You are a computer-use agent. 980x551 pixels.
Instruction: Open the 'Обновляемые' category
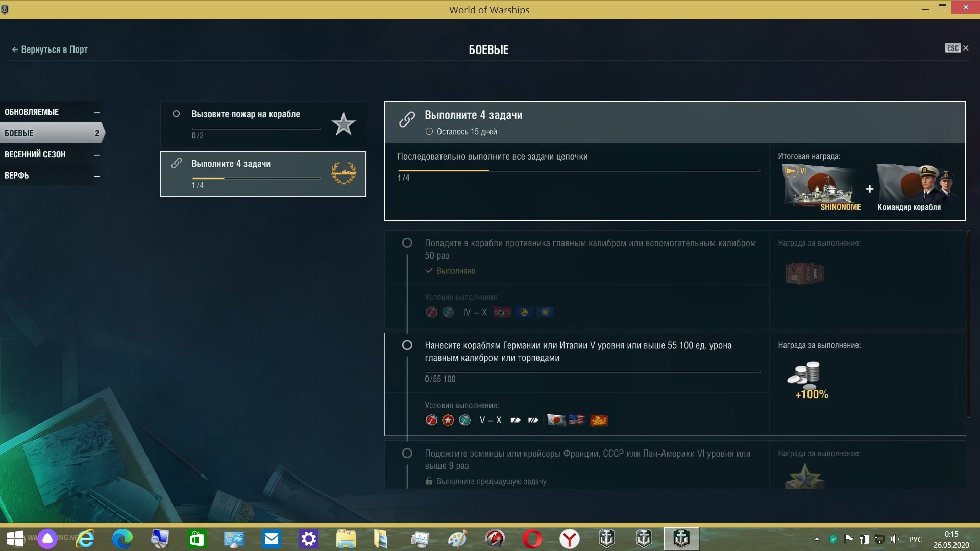pos(52,112)
